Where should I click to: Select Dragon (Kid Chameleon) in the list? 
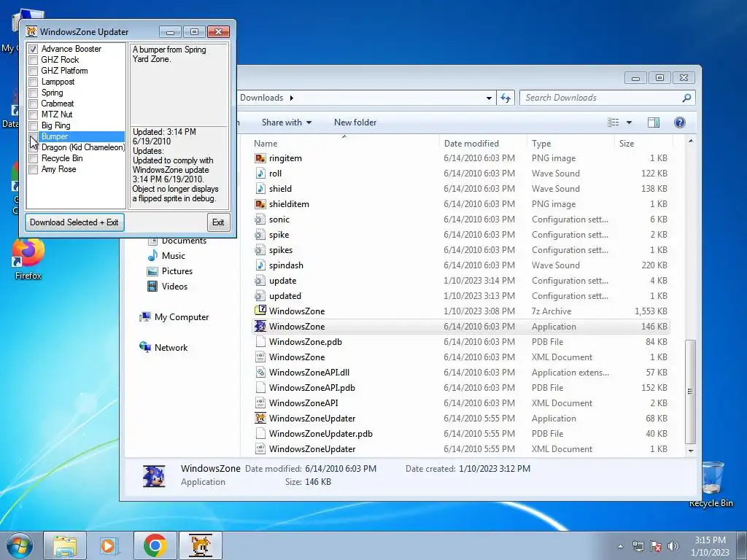(x=83, y=147)
